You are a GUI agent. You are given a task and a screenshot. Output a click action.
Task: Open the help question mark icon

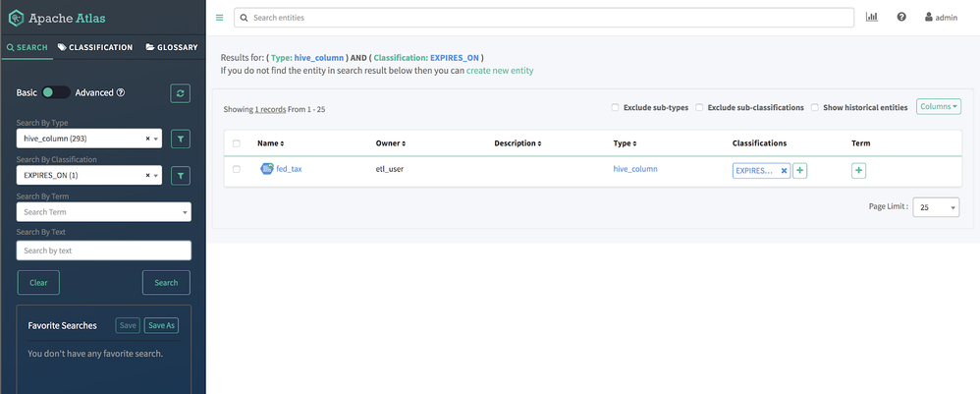901,17
